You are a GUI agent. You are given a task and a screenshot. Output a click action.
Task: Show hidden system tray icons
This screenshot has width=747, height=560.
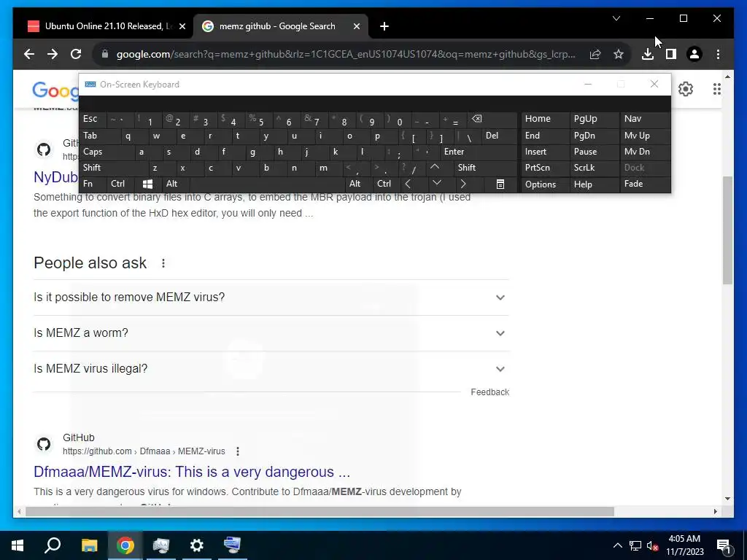tap(617, 545)
